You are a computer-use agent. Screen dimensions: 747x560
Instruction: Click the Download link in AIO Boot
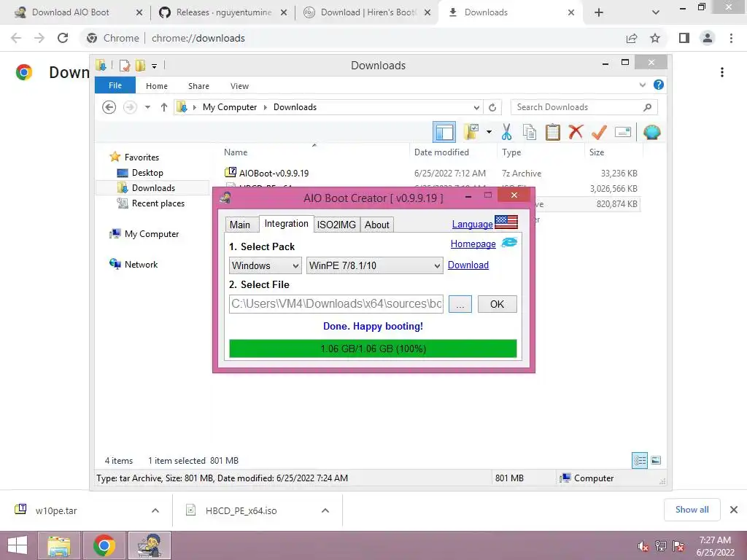coord(468,265)
